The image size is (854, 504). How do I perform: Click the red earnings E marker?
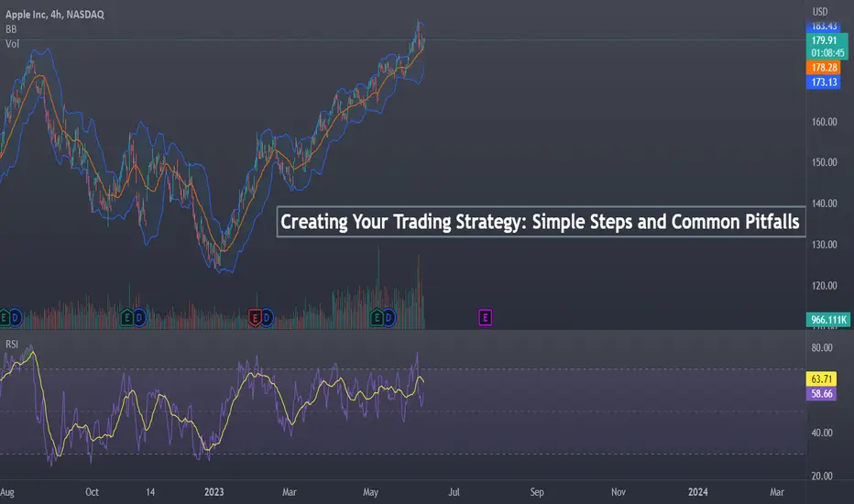[x=255, y=317]
